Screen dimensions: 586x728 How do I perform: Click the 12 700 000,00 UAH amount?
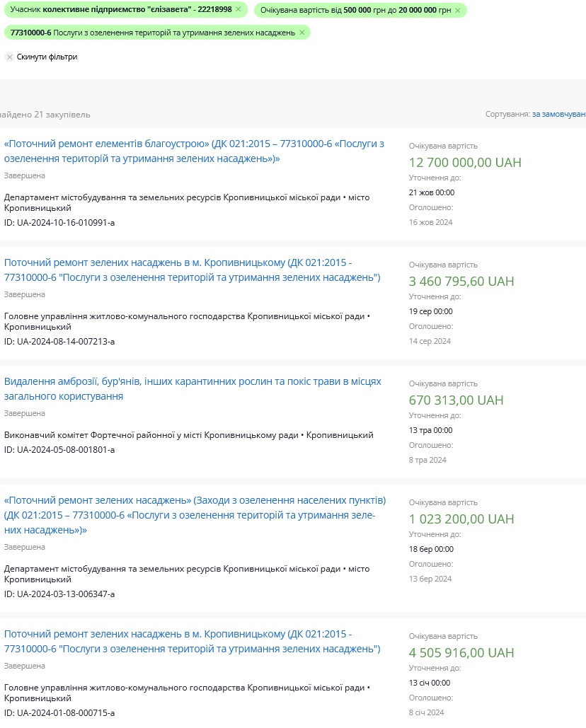(465, 163)
